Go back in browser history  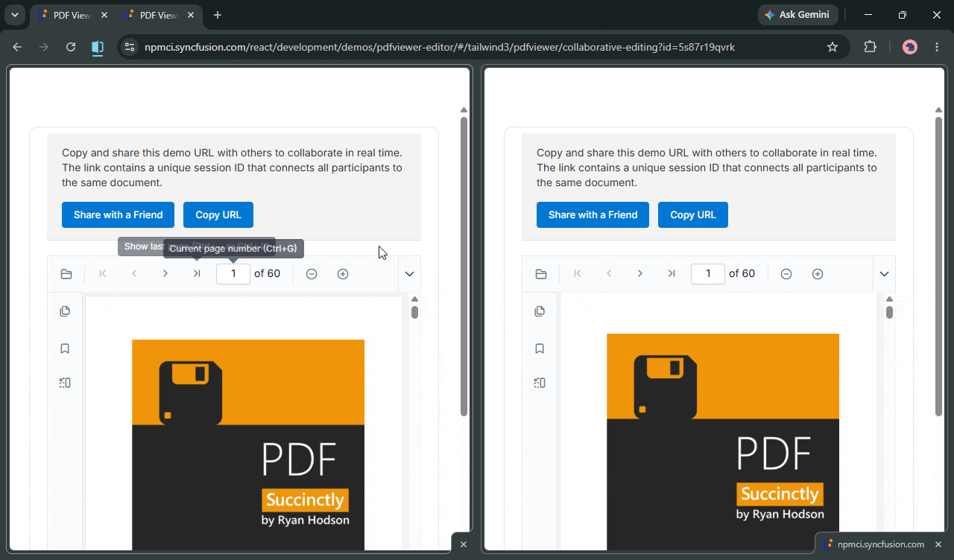(18, 47)
